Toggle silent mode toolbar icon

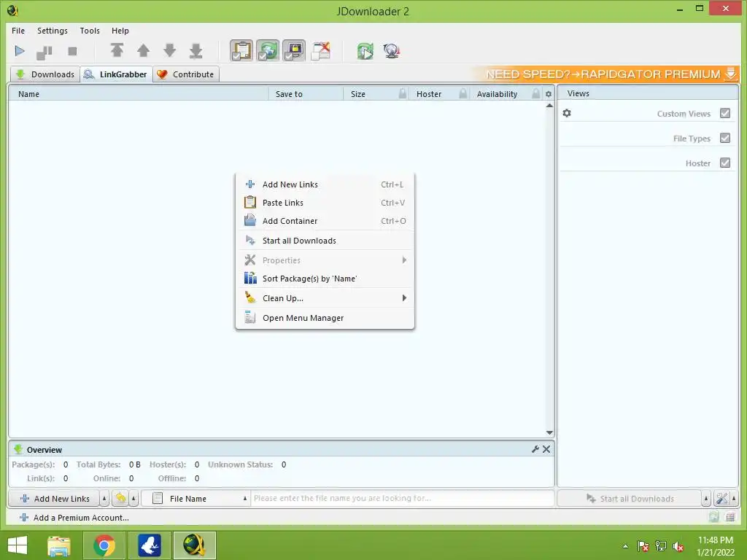321,51
